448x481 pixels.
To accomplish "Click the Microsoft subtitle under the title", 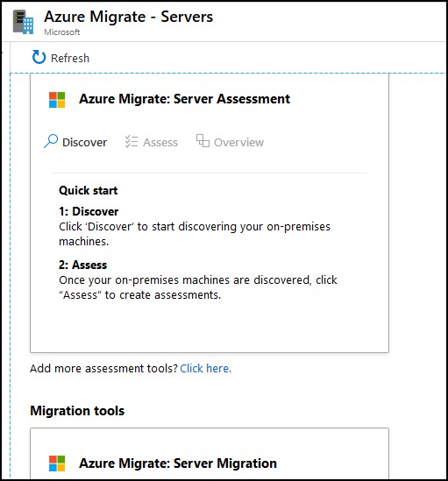I will pyautogui.click(x=62, y=32).
